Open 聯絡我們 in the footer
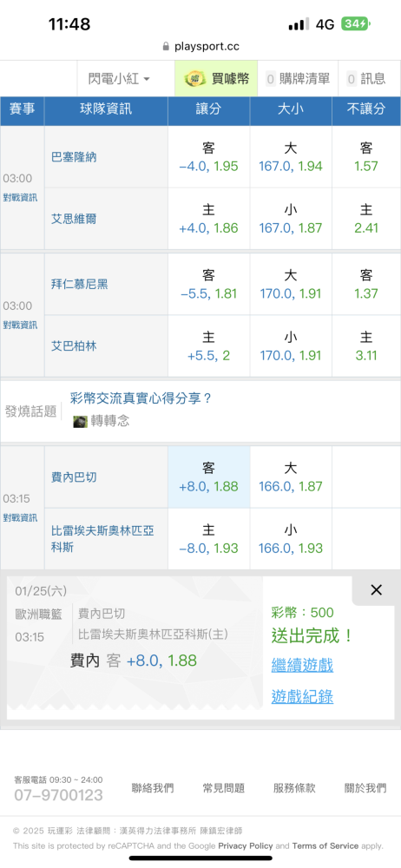 pos(153,788)
